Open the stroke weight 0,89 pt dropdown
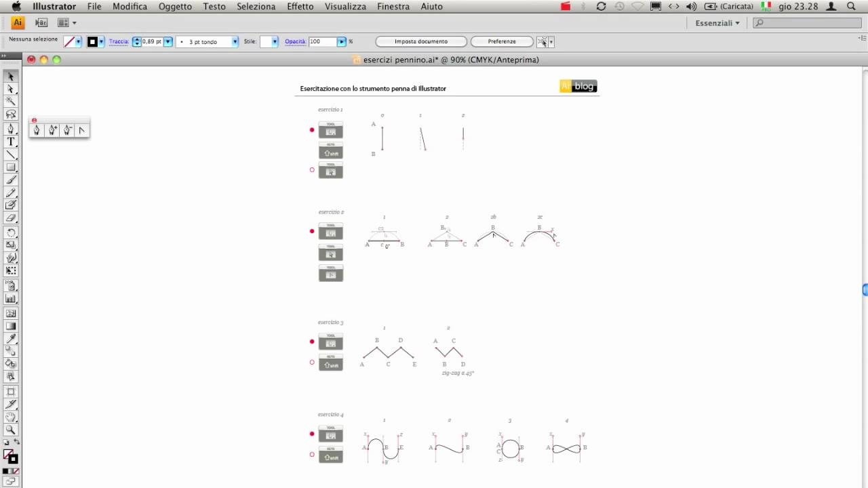The width and height of the screenshot is (868, 488). (167, 42)
